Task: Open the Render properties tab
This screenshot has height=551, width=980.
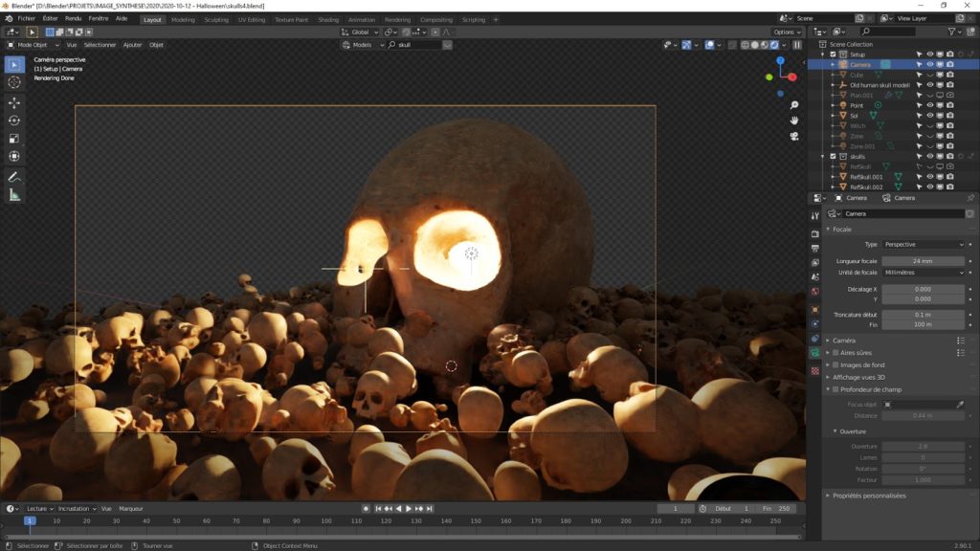Action: [x=815, y=233]
